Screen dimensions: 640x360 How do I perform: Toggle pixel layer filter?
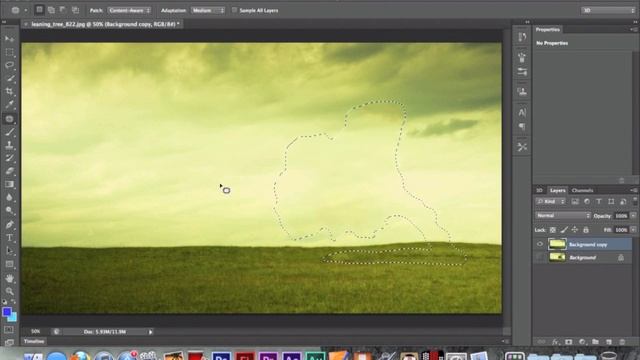(575, 202)
